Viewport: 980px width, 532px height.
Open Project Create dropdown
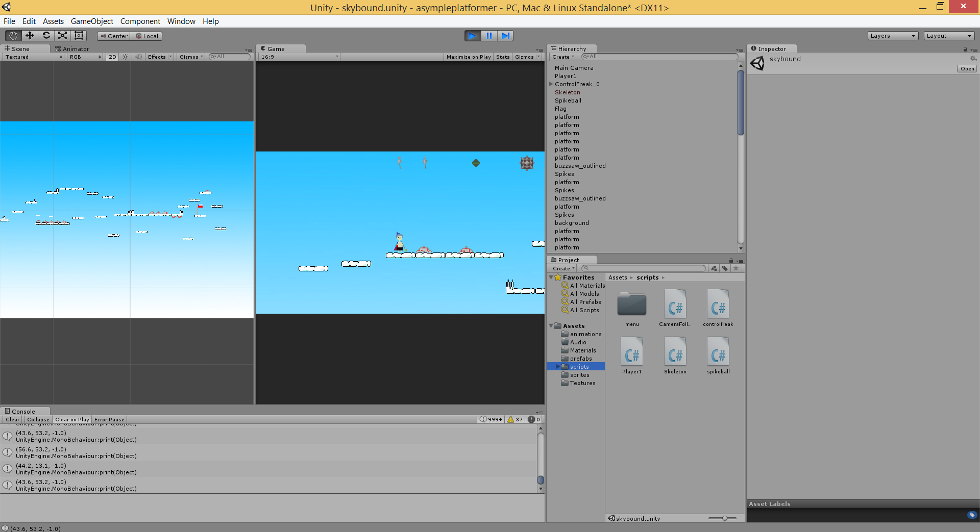coord(563,269)
